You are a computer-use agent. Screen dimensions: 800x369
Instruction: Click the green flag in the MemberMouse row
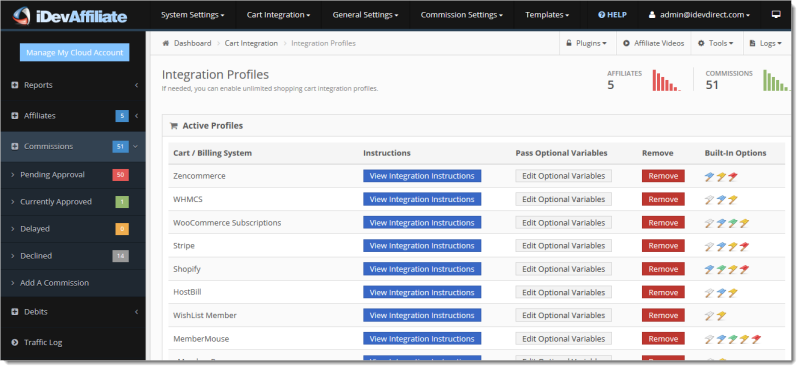[733, 340]
